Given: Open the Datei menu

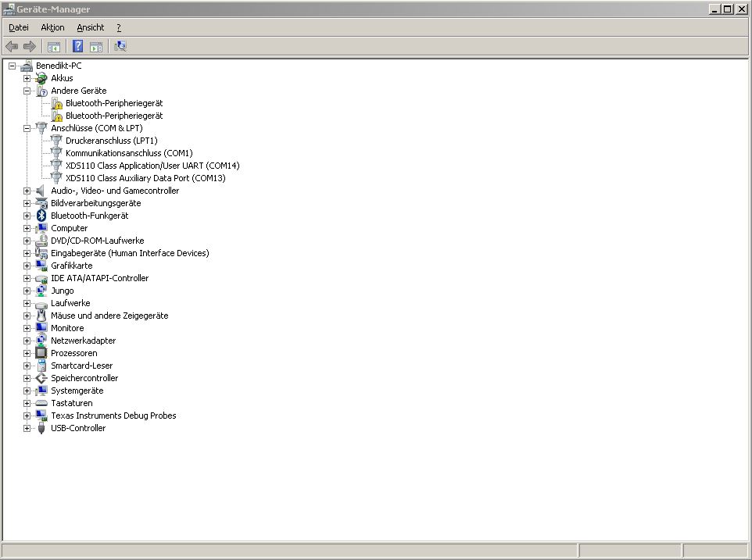Looking at the screenshot, I should point(19,27).
